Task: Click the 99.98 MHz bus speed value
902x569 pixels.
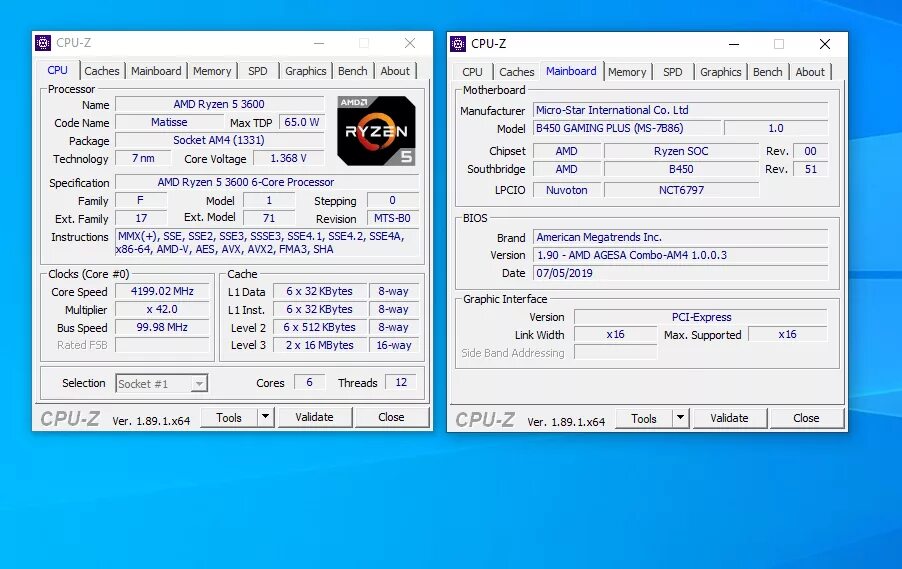Action: click(x=162, y=327)
